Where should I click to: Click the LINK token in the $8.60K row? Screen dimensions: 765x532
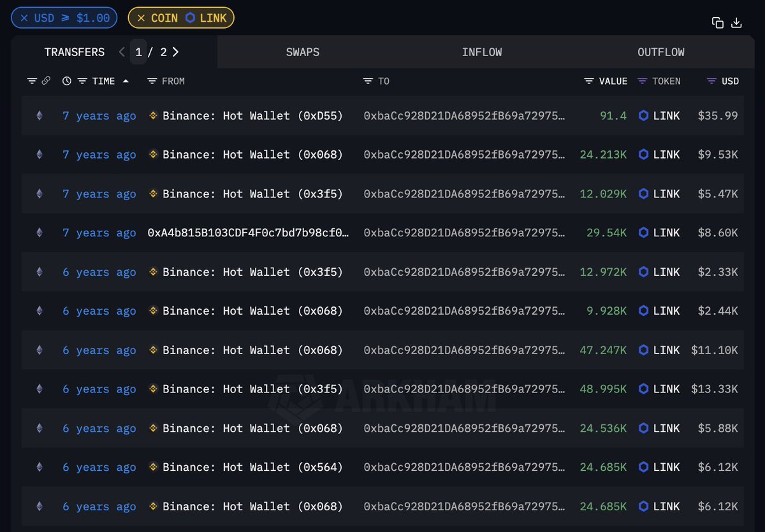pos(659,233)
